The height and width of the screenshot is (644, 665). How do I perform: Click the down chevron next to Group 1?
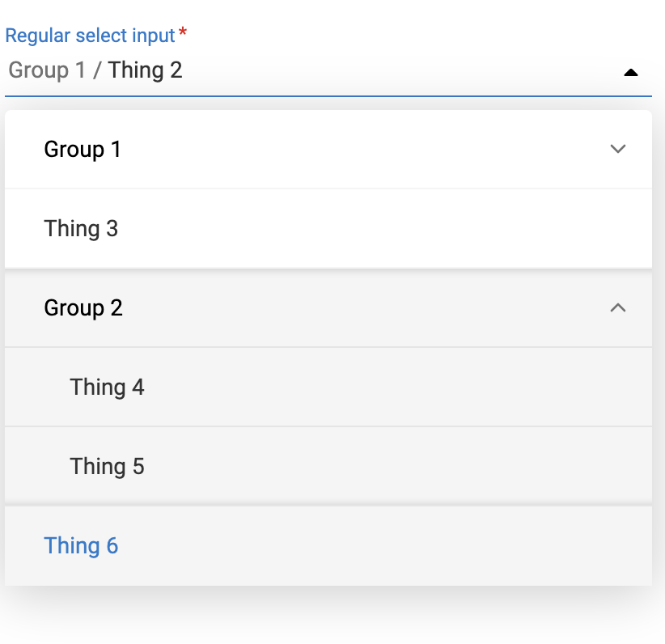[x=618, y=149]
